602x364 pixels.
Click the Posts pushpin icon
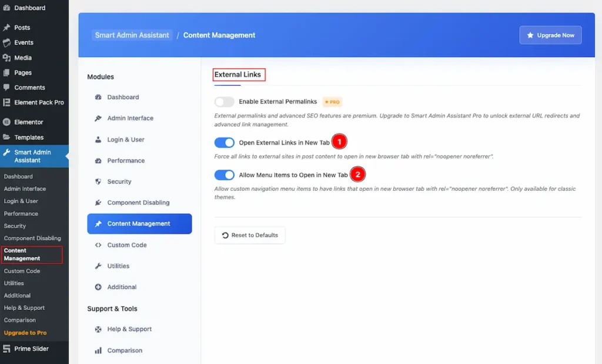(6, 28)
